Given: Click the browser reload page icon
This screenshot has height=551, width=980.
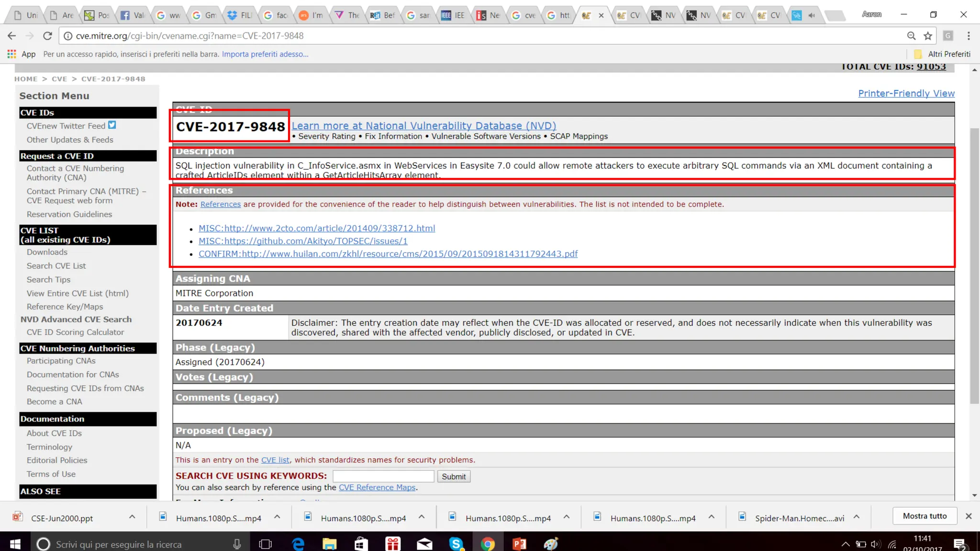Looking at the screenshot, I should pyautogui.click(x=47, y=36).
